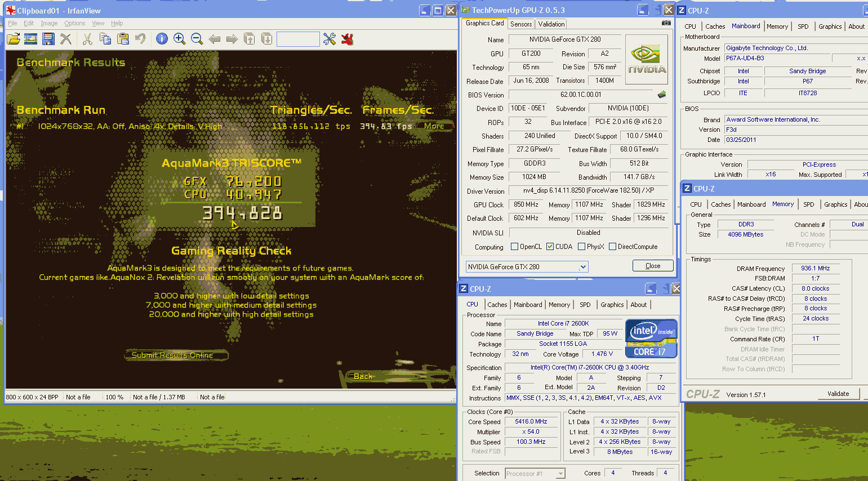Click the Core Speed 5416.0 MHz value
This screenshot has height=481, width=868.
(x=531, y=421)
